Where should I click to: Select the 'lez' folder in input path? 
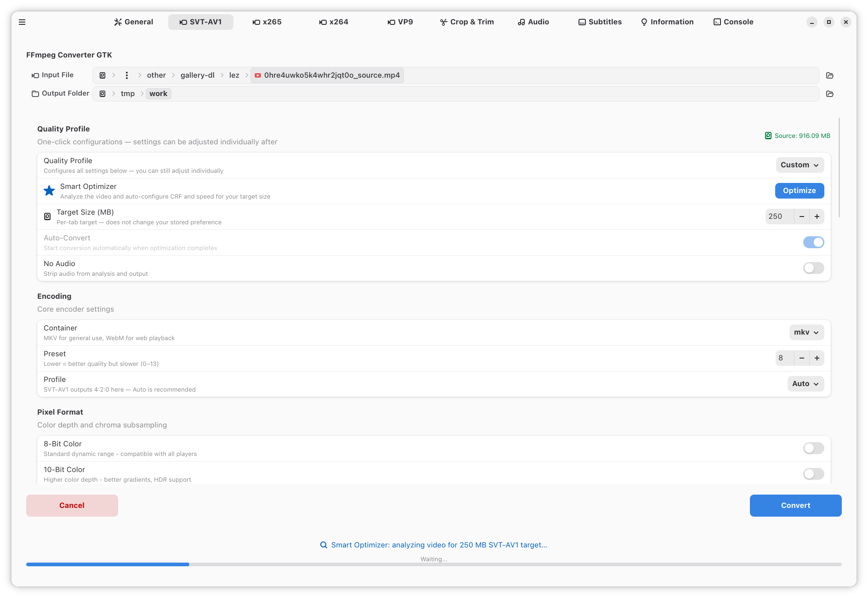coord(234,75)
